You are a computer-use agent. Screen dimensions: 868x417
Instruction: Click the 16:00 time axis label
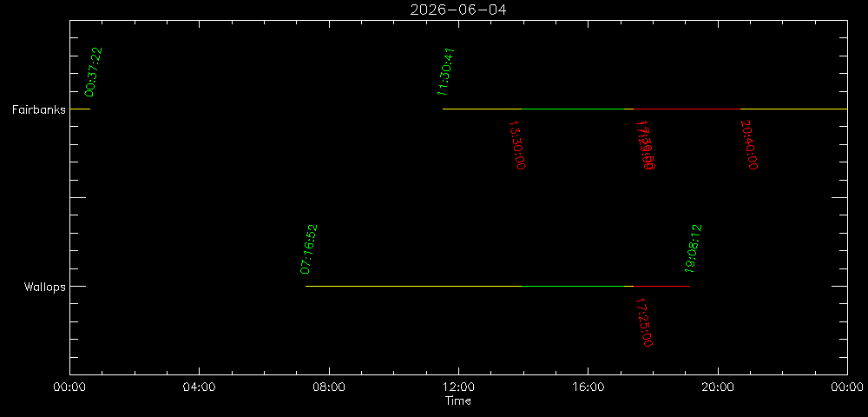click(589, 387)
